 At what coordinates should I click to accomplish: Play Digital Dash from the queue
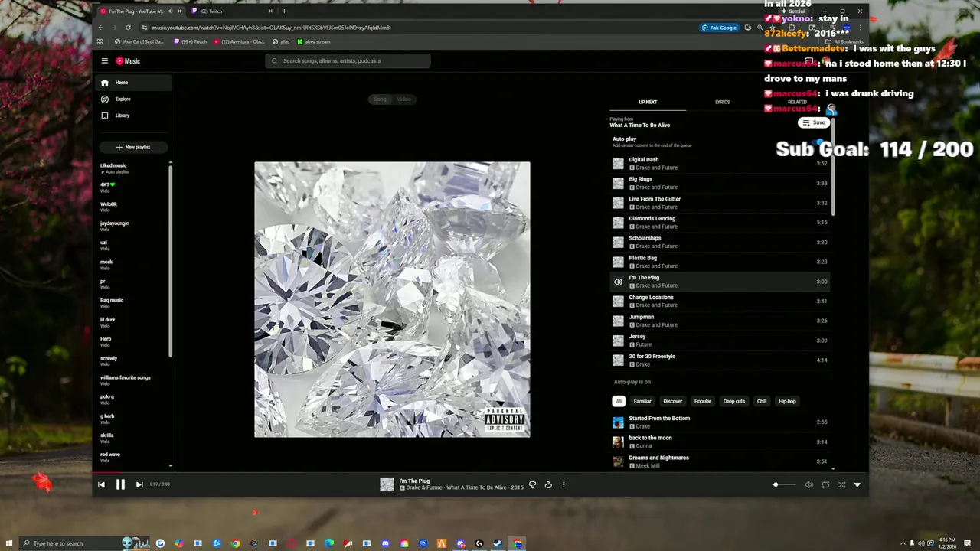720,164
